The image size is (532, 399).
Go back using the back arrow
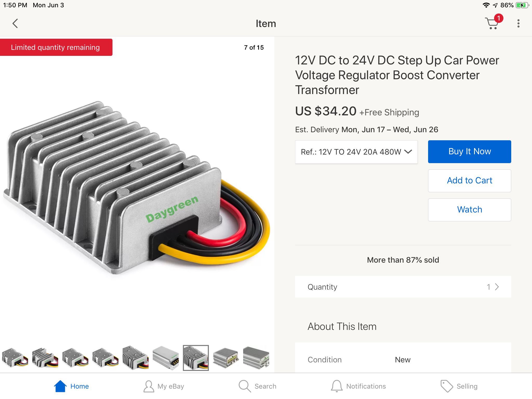pyautogui.click(x=15, y=23)
